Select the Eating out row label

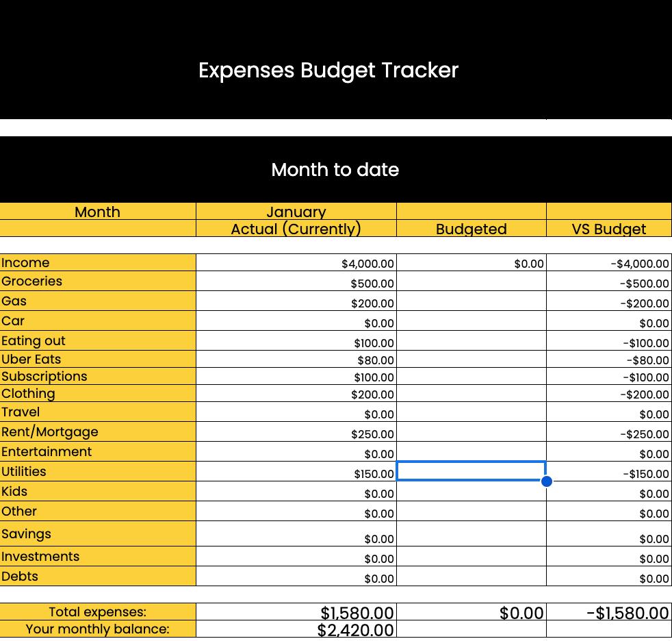pos(98,340)
